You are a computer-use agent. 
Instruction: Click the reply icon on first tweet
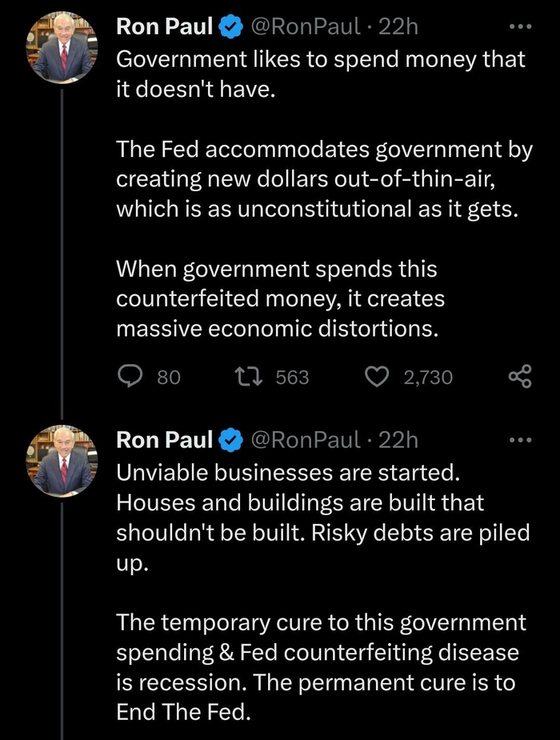130,377
